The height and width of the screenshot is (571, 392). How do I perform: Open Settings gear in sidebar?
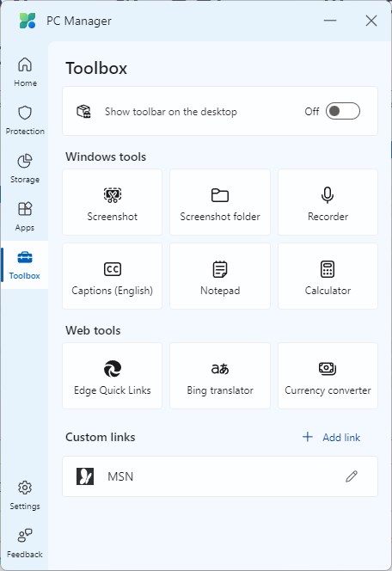(25, 495)
